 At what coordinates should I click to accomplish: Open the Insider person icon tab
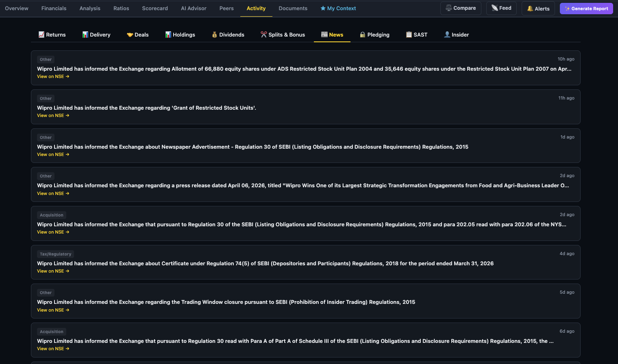pos(456,35)
